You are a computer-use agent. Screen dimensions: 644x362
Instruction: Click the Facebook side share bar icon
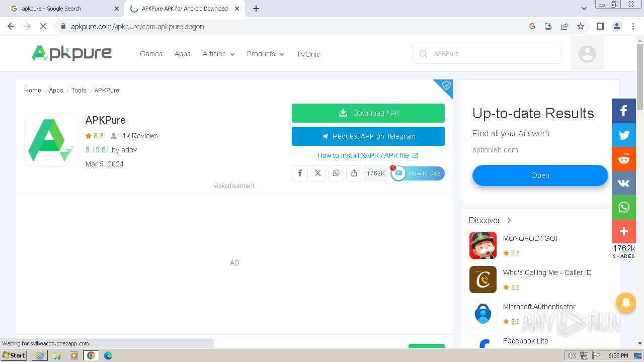click(x=624, y=111)
